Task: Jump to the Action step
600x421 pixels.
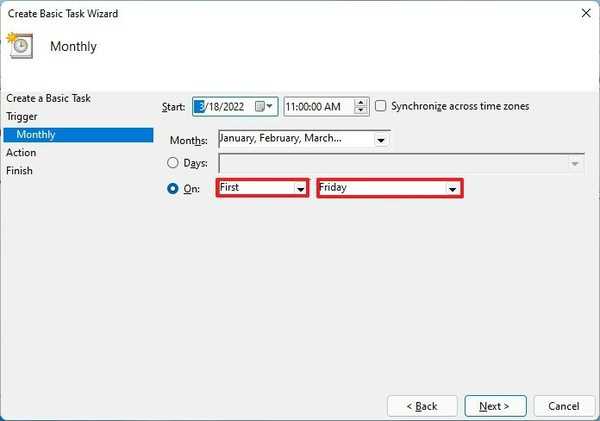Action: [21, 152]
